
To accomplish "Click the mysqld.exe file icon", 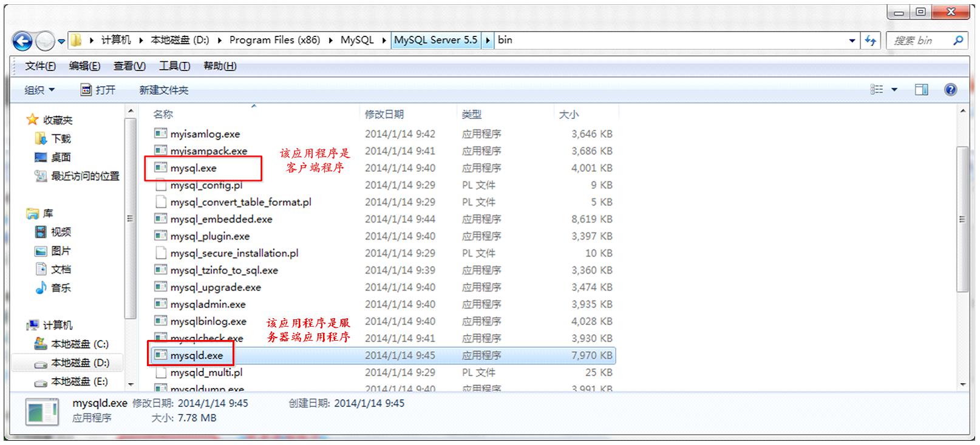I will (160, 355).
